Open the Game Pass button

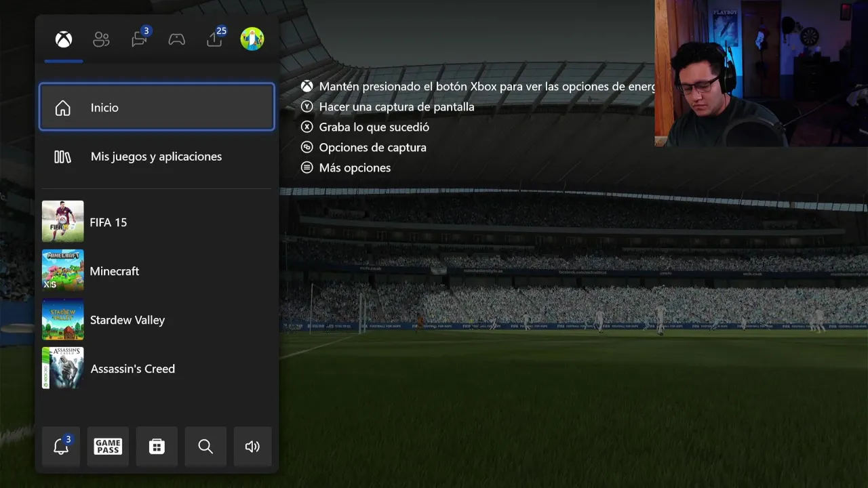coord(108,447)
